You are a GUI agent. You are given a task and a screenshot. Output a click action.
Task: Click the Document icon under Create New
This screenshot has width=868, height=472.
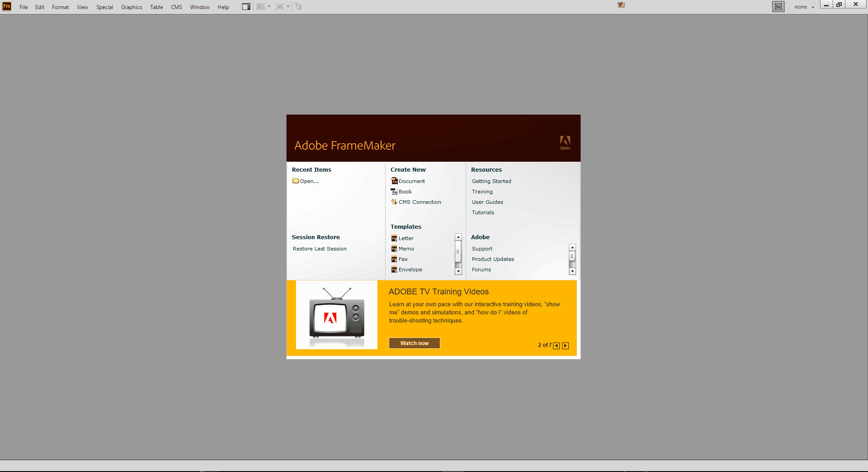(x=394, y=181)
